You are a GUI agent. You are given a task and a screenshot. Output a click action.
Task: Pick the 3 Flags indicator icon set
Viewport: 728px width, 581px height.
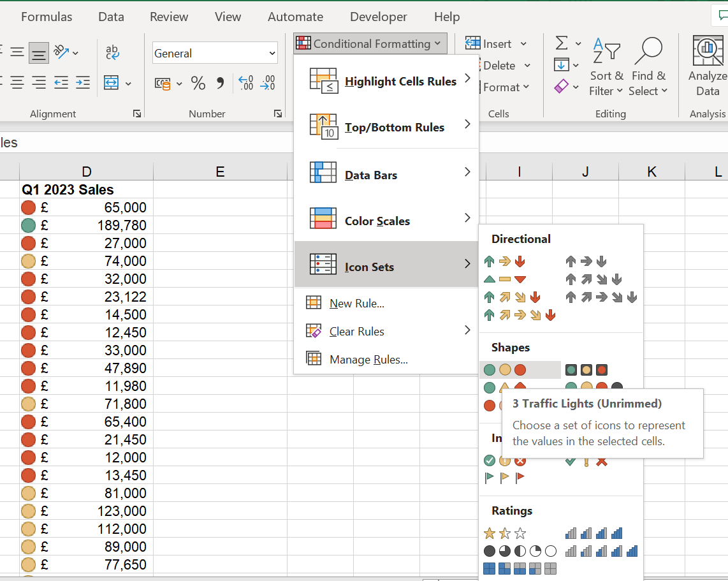[x=505, y=477]
